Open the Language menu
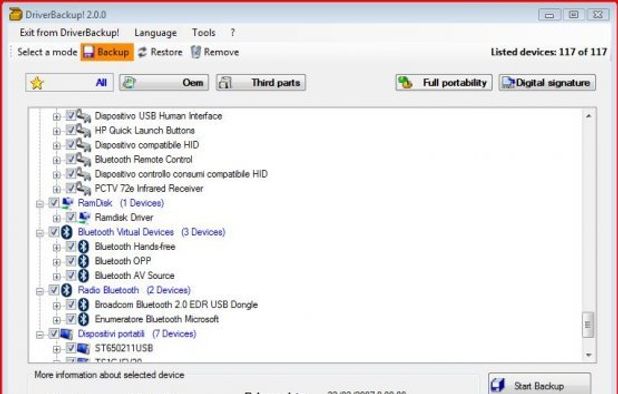Image resolution: width=618 pixels, height=394 pixels. [155, 33]
